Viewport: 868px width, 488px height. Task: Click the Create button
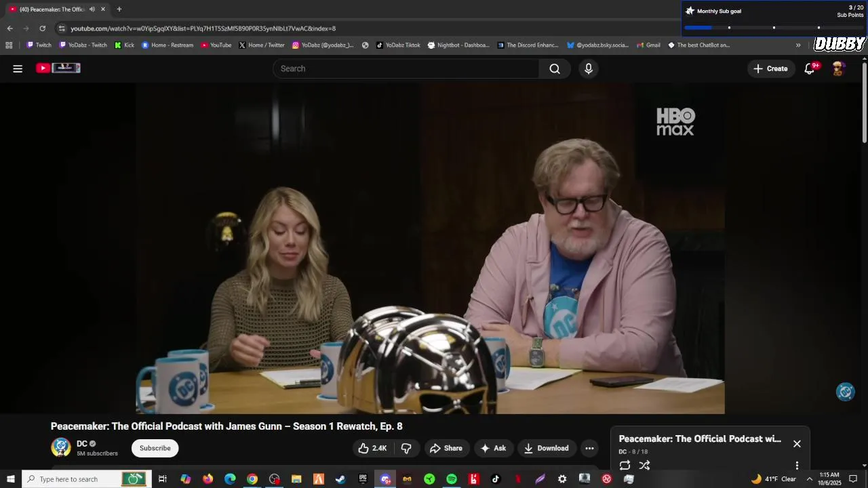pos(770,68)
